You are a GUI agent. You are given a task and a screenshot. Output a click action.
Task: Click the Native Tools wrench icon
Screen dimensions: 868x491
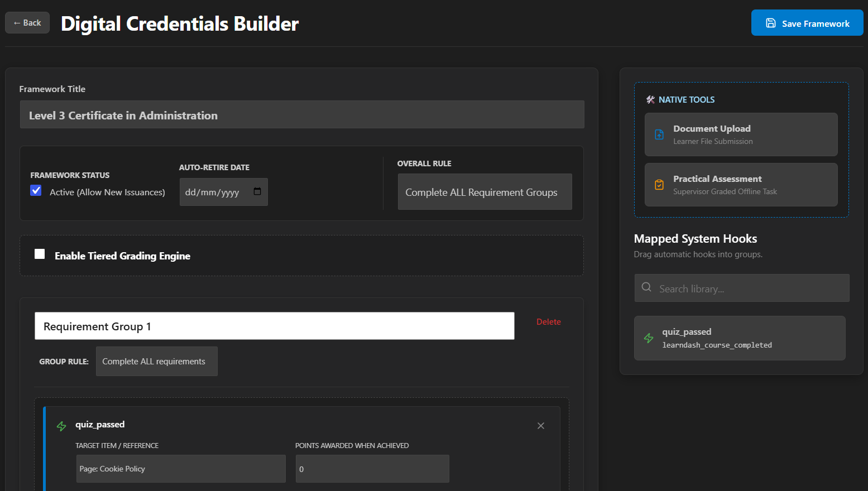pos(650,100)
